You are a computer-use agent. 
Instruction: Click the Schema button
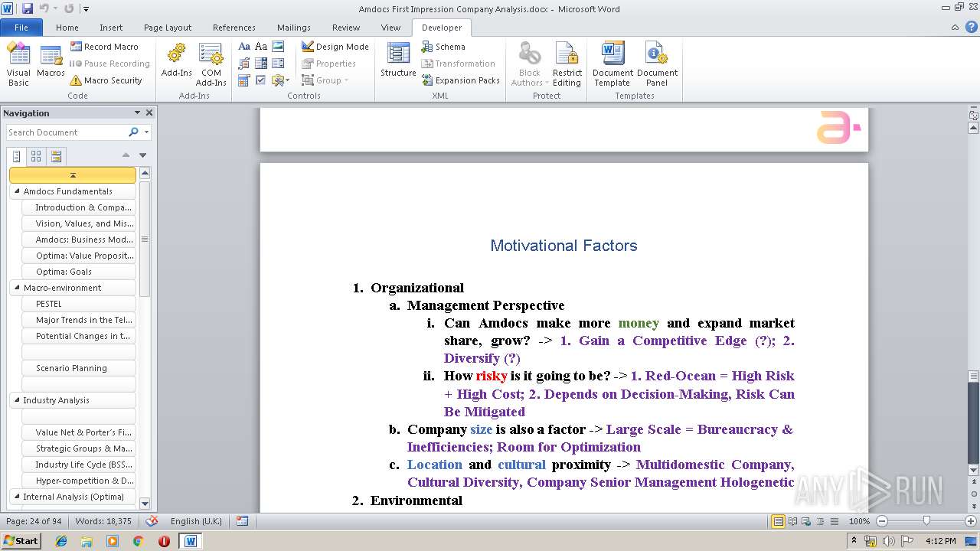(443, 47)
